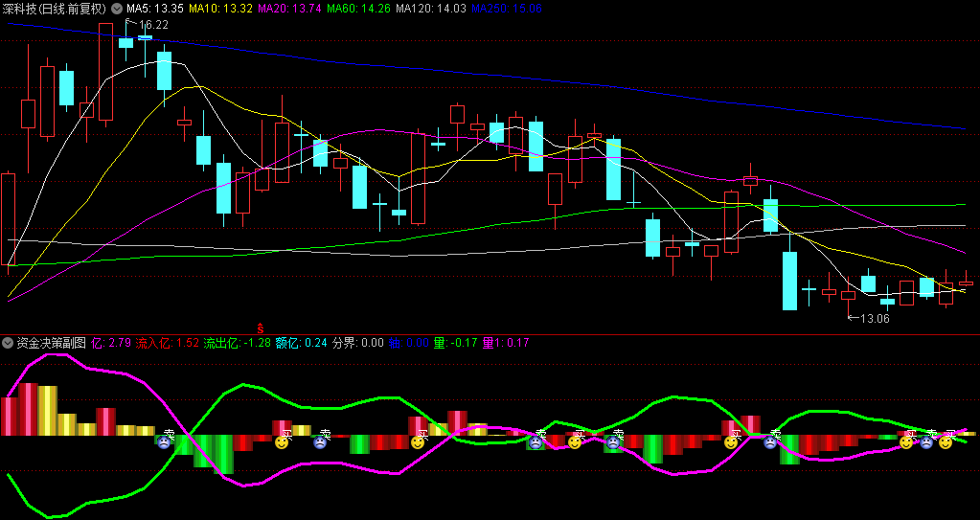The image size is (980, 520).
Task: Click the second 卖 sad face from the left
Action: point(319,442)
